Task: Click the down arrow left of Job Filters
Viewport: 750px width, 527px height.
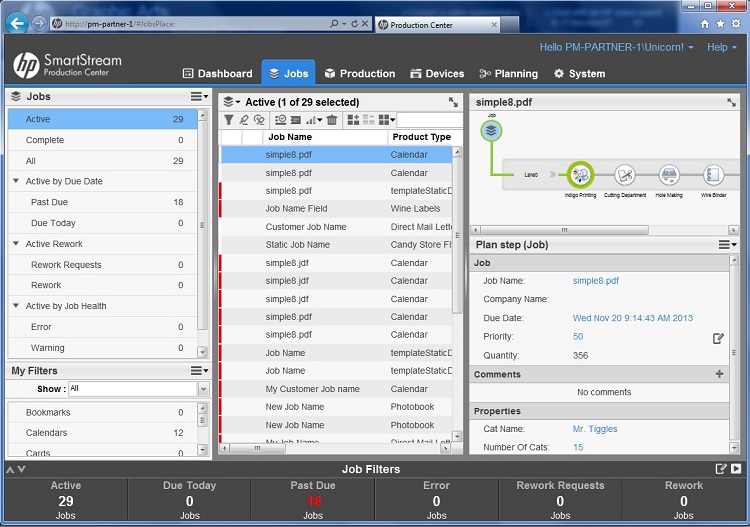Action: coord(22,470)
